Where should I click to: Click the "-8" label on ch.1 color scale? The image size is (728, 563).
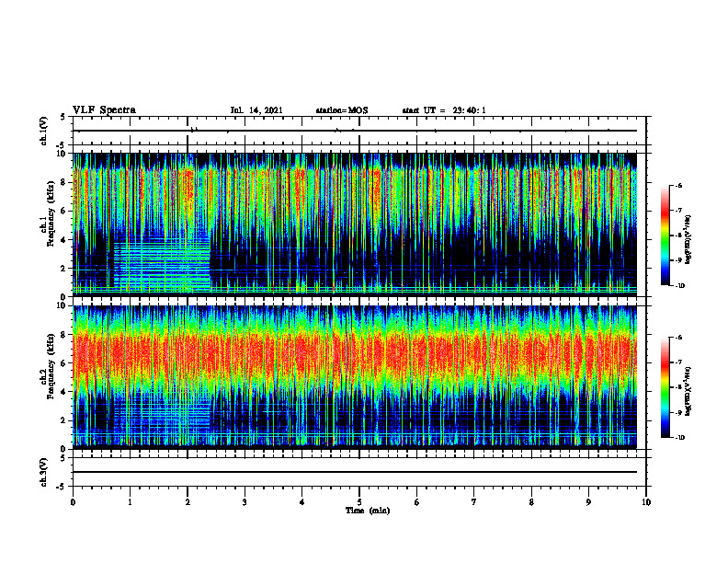tap(678, 236)
